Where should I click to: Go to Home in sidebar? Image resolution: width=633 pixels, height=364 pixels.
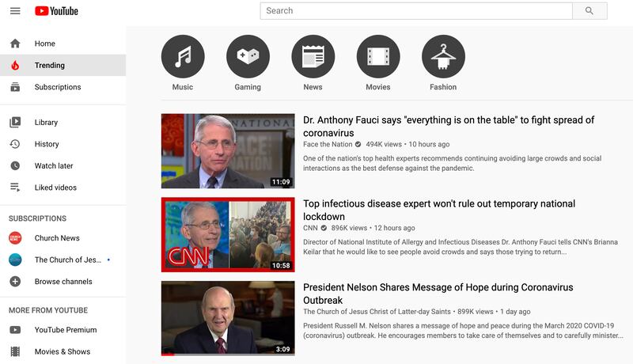coord(44,44)
